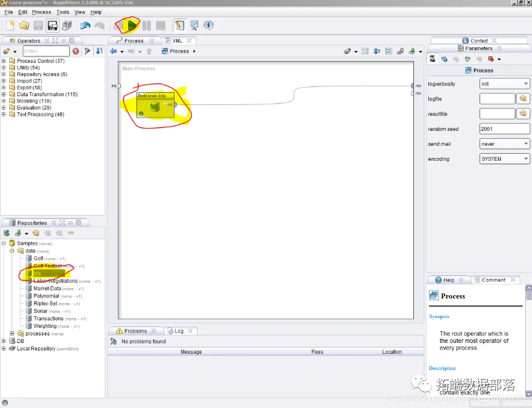Screen dimensions: 532x408
Task: Click the random seed field
Action: pyautogui.click(x=504, y=129)
